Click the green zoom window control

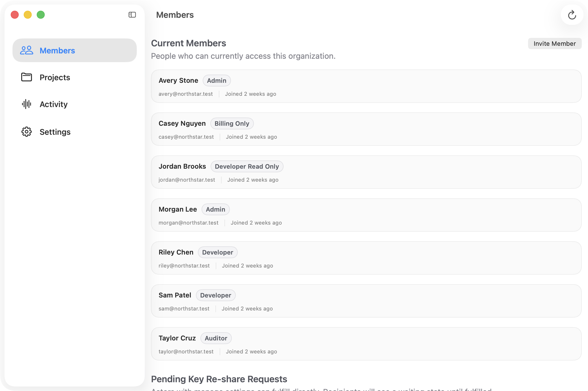41,14
